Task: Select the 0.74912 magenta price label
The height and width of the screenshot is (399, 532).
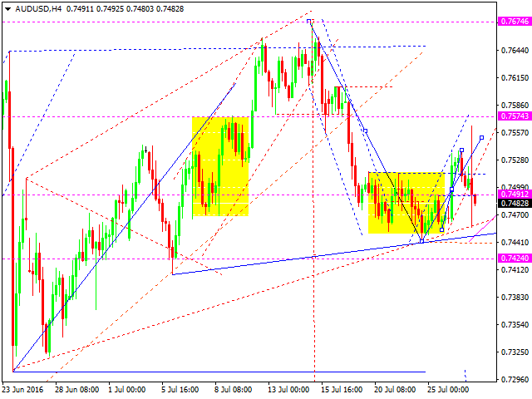Action: coord(515,194)
